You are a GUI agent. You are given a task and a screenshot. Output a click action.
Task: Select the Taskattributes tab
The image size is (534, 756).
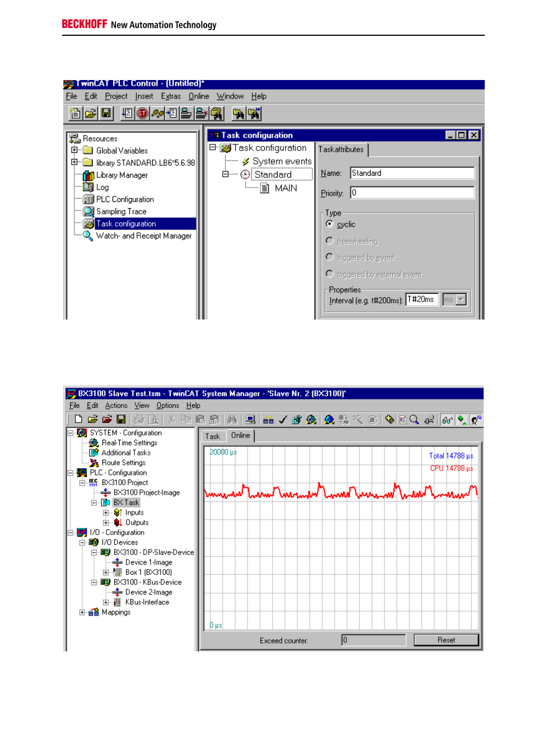pos(341,149)
